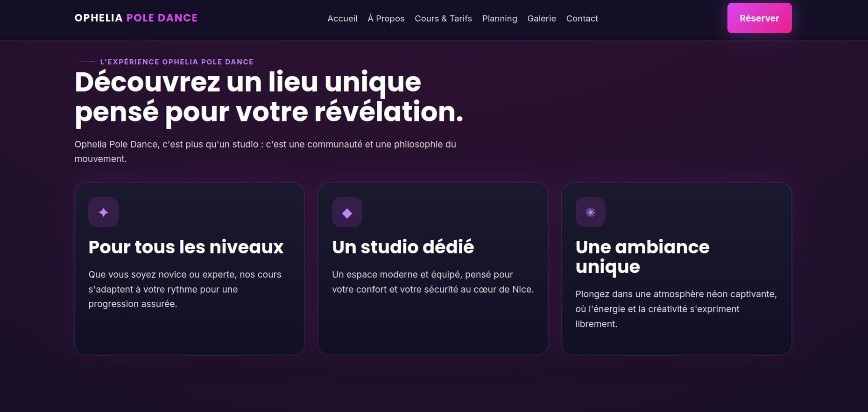The height and width of the screenshot is (412, 868).
Task: Open Cours & Tarifs in the navigation
Action: (x=443, y=18)
